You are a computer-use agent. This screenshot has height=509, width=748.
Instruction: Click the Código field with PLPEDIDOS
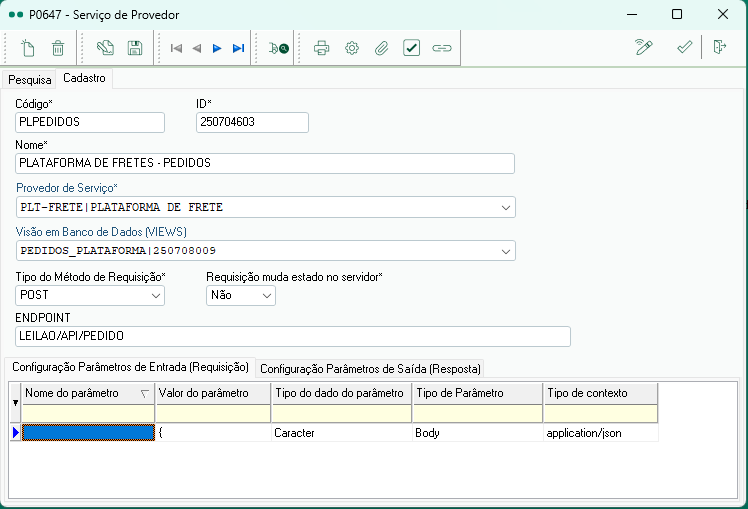(90, 122)
